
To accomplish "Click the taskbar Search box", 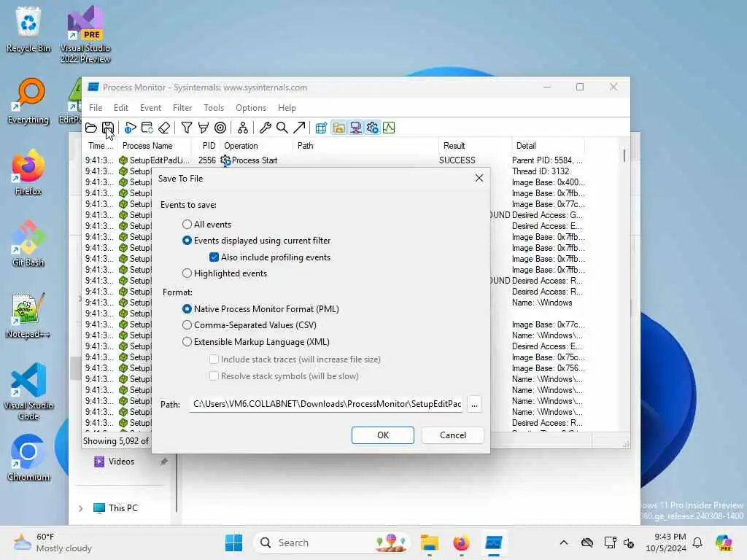I will (x=332, y=542).
